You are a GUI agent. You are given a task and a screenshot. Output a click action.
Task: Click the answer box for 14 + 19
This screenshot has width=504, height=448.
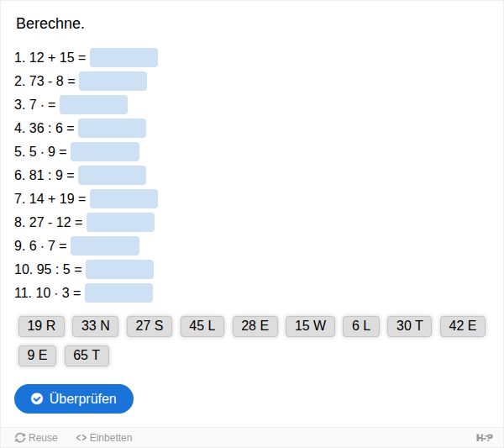[x=123, y=198]
